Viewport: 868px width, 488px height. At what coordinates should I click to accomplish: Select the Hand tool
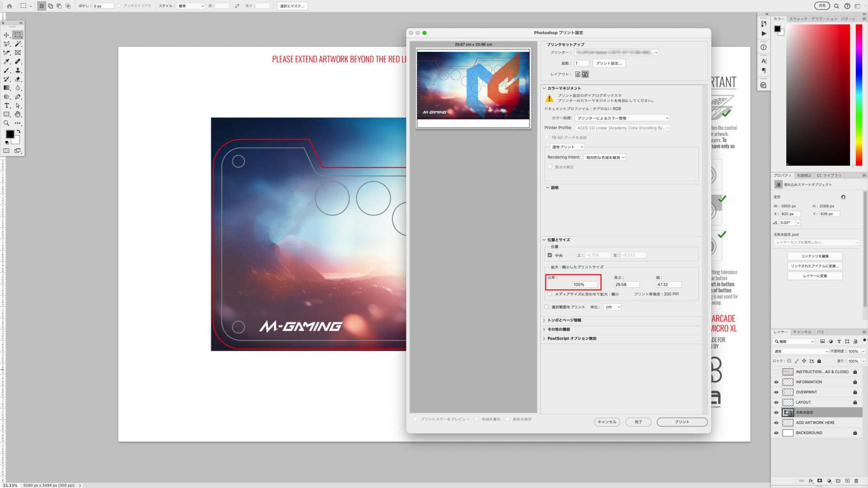click(x=18, y=114)
